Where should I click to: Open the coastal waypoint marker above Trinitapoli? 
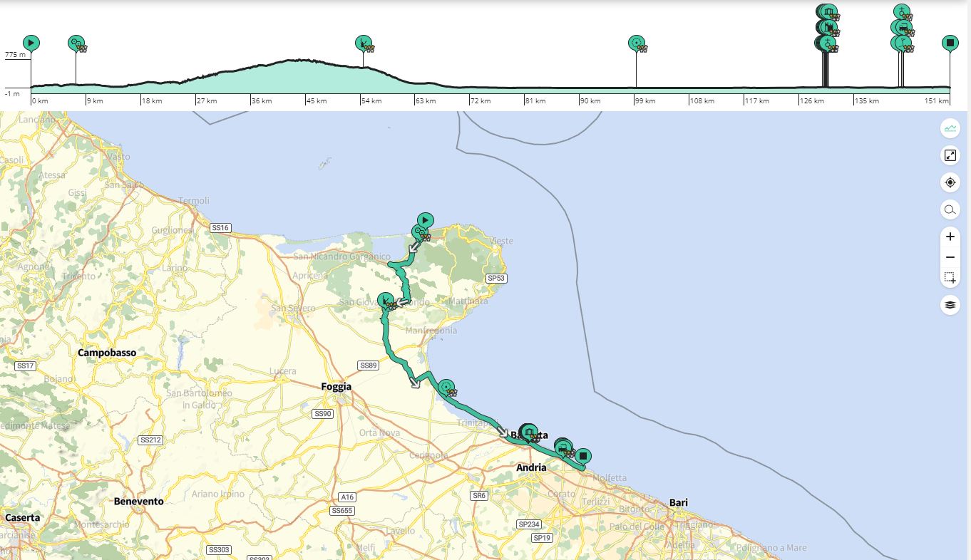click(x=446, y=387)
